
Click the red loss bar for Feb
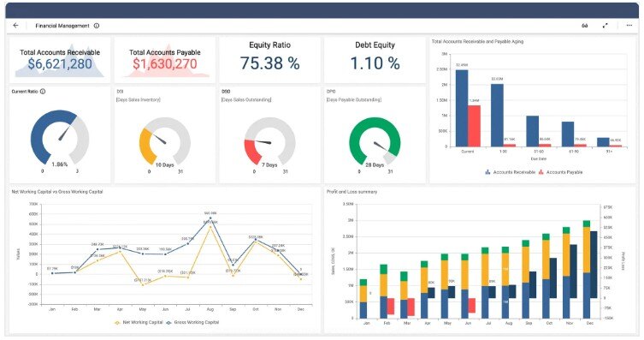tap(391, 307)
